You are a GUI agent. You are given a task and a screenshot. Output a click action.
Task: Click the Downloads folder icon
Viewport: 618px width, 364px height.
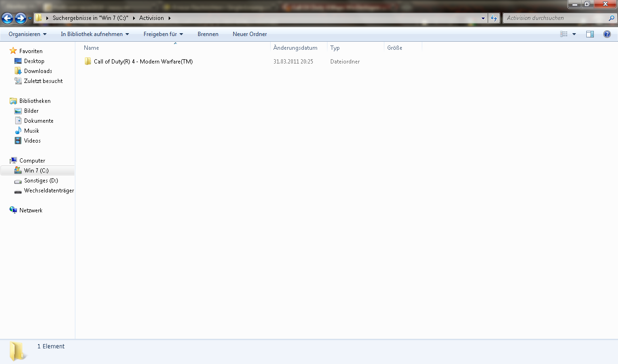pyautogui.click(x=18, y=71)
